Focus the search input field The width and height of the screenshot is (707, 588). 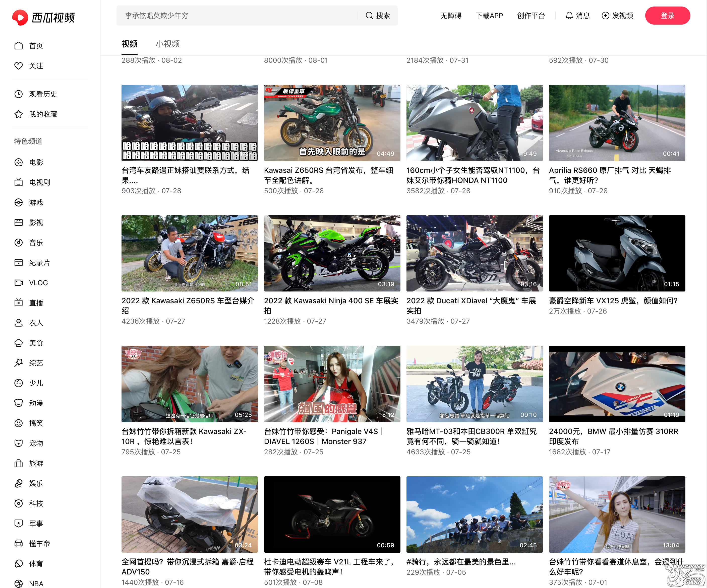coord(237,16)
